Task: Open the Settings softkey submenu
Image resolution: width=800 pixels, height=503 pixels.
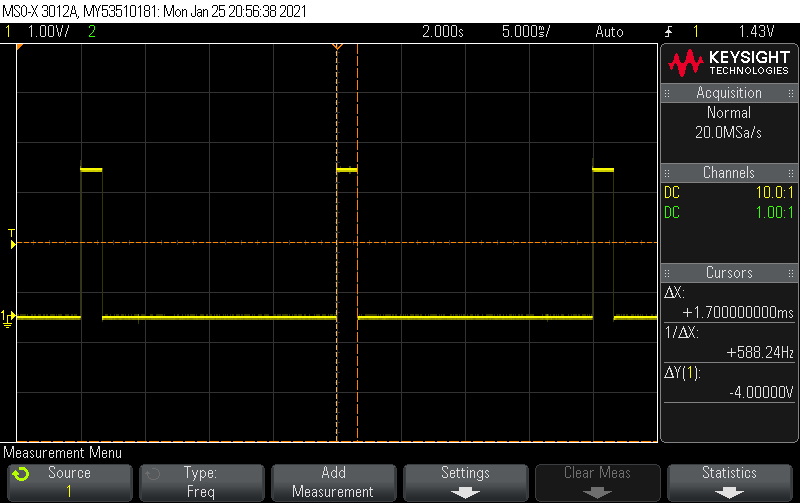Action: click(x=465, y=482)
